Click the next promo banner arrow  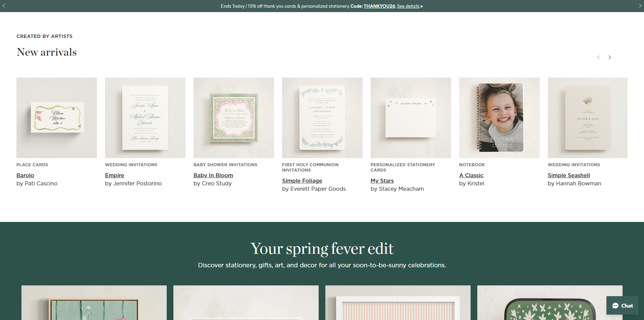pos(640,6)
